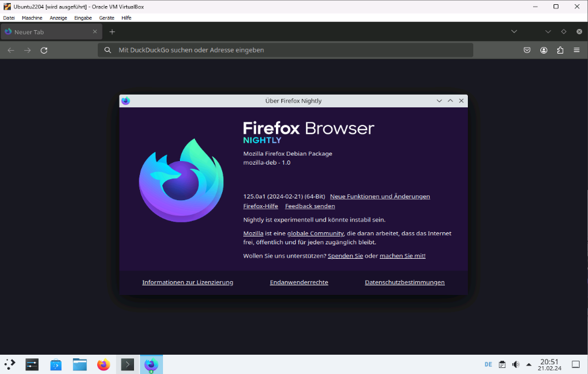Open a new tab with plus button

(112, 32)
